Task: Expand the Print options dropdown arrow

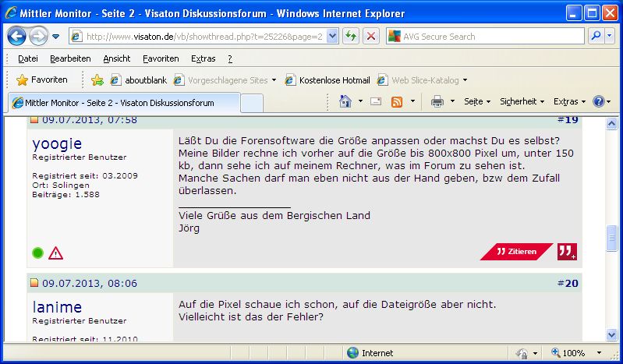Action: 452,101
